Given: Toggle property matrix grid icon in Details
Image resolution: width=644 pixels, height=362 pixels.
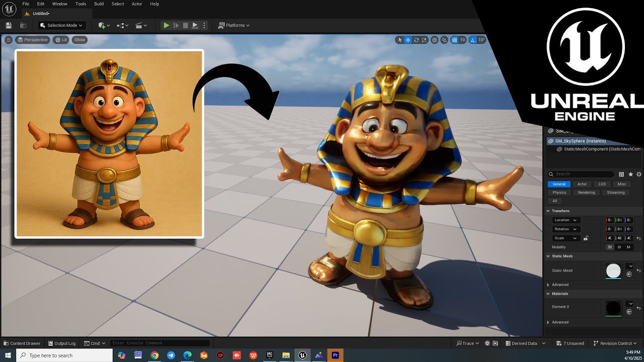Looking at the screenshot, I should [x=622, y=174].
